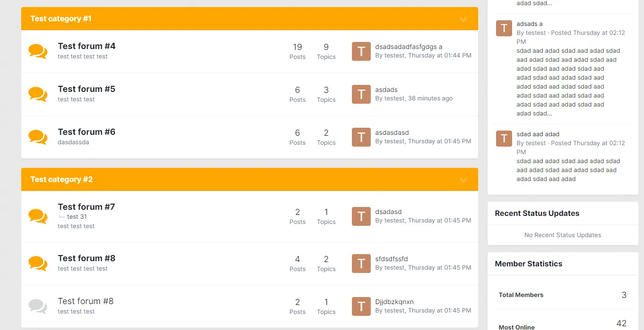Open testest avatar beside dsadsadadfasfgdgs a

361,51
